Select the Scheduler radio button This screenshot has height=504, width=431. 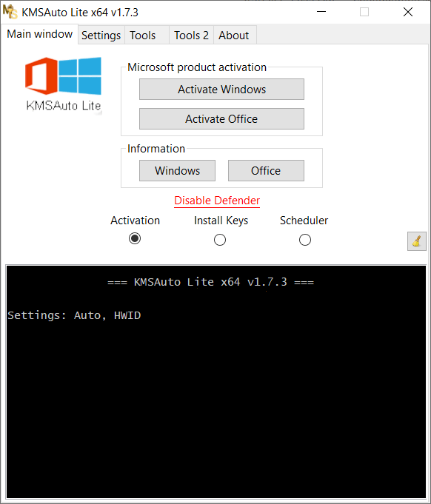click(x=305, y=240)
